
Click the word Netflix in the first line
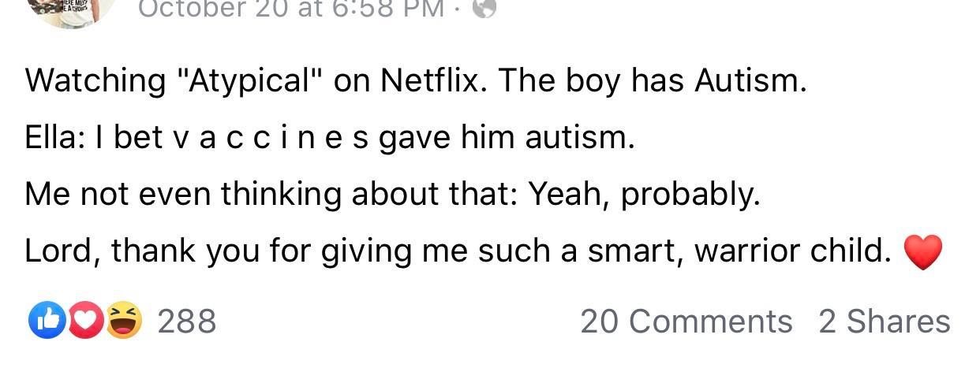[429, 80]
